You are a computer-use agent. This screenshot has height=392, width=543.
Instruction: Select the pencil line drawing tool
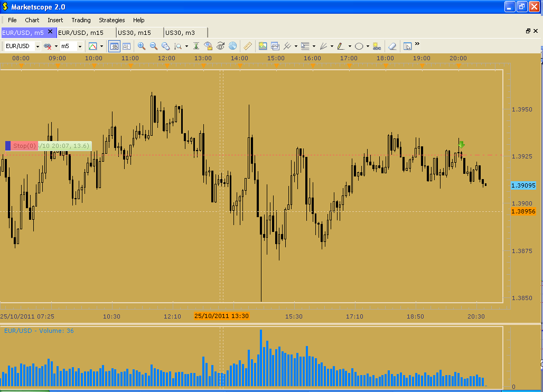[341, 46]
